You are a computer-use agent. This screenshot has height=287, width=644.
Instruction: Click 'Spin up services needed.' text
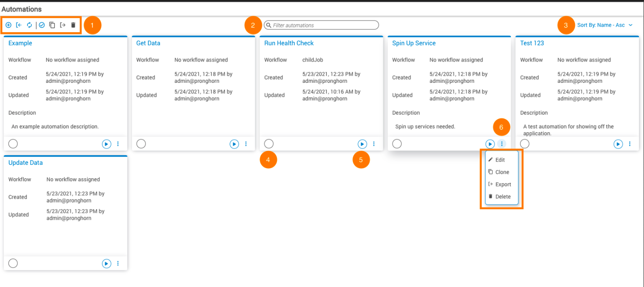[425, 126]
